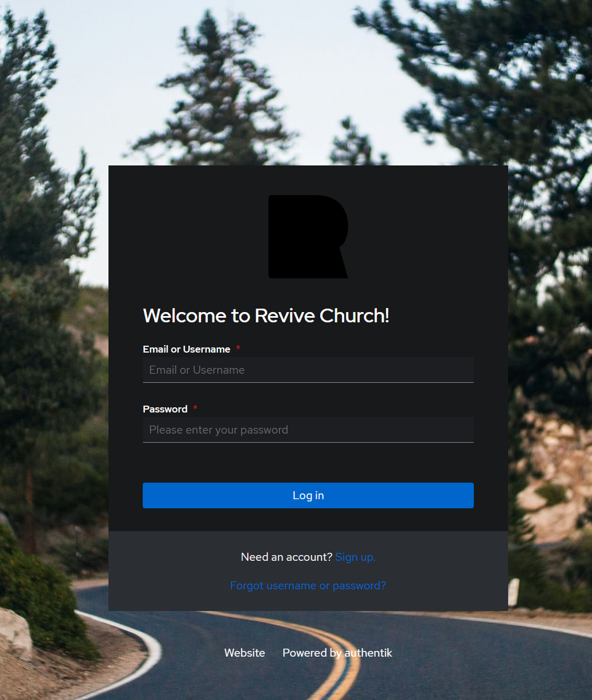Focus the Email or Username input field
This screenshot has height=700, width=592.
click(x=308, y=370)
